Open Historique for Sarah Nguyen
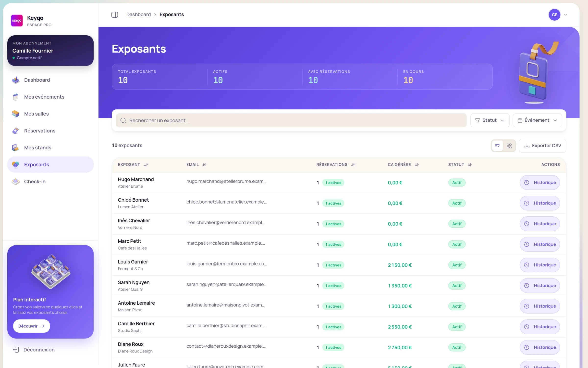This screenshot has width=588, height=368. click(x=540, y=286)
